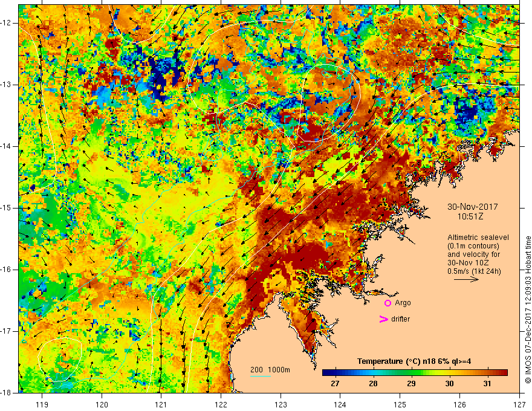
Task: Click the '200 1000m' depth contour label
Action: click(270, 370)
